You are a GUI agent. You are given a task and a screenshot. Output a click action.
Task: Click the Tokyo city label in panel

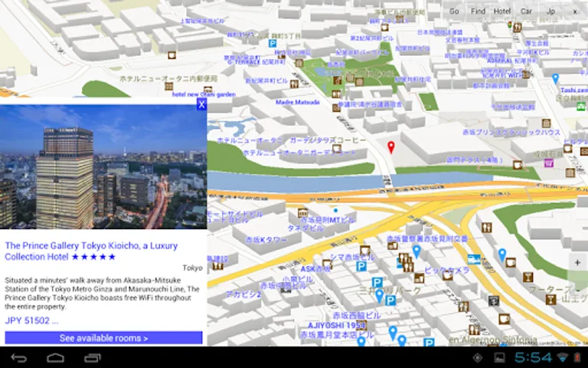(192, 268)
